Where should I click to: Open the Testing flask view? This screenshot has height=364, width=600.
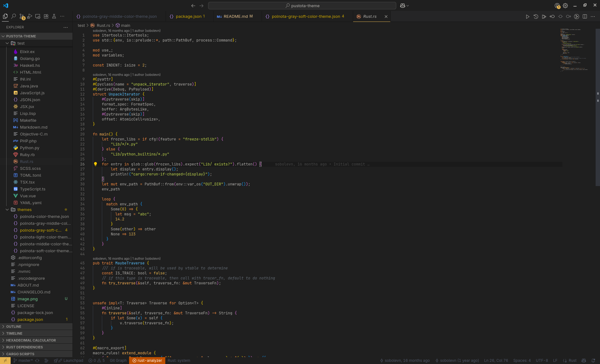54,16
